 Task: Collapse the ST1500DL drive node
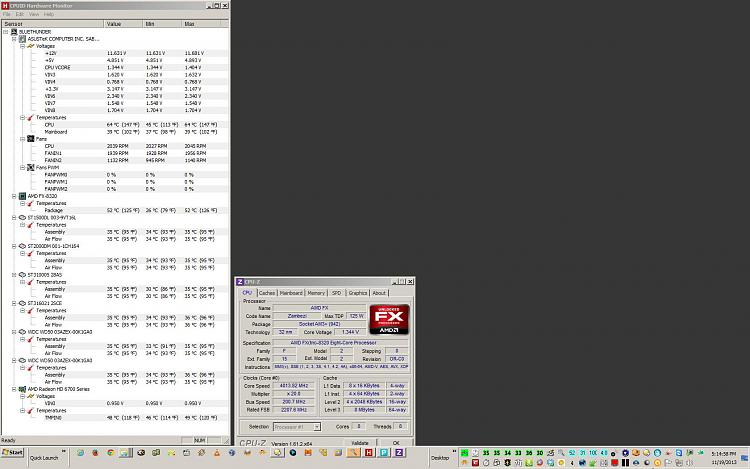click(x=14, y=218)
